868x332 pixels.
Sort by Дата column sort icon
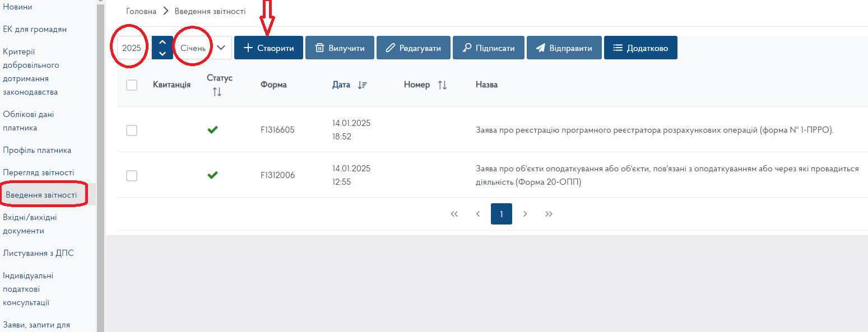tap(362, 85)
